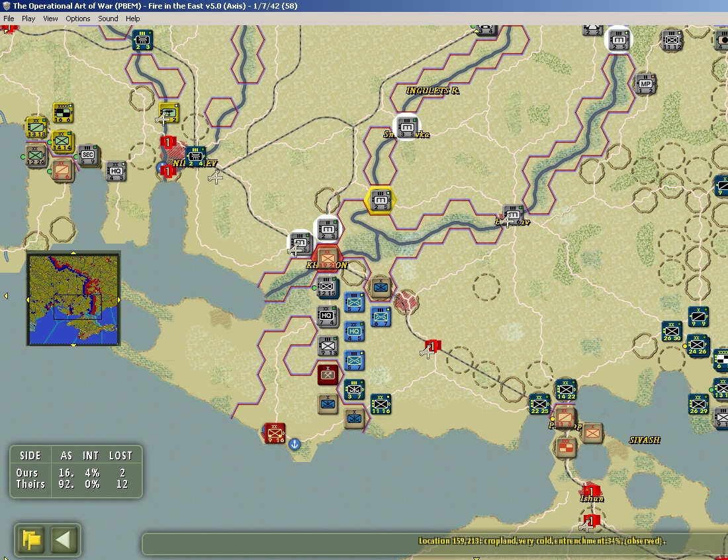Select the SEC security unit 5 9
Viewport: 728px width, 560px height.
click(88, 156)
